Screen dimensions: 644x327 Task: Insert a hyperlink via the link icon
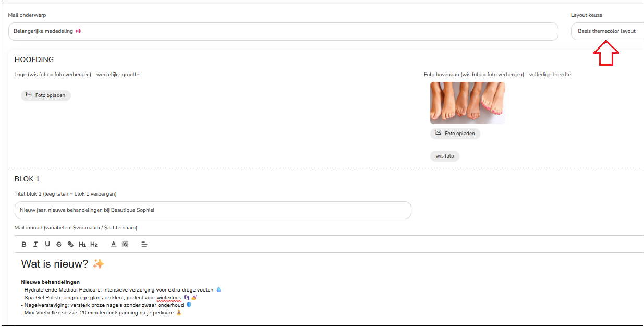[70, 244]
